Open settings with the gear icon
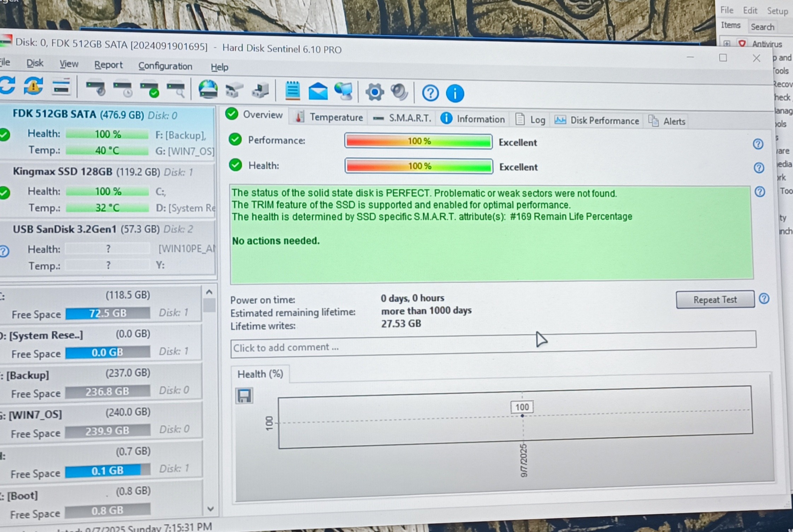793x532 pixels. tap(374, 92)
